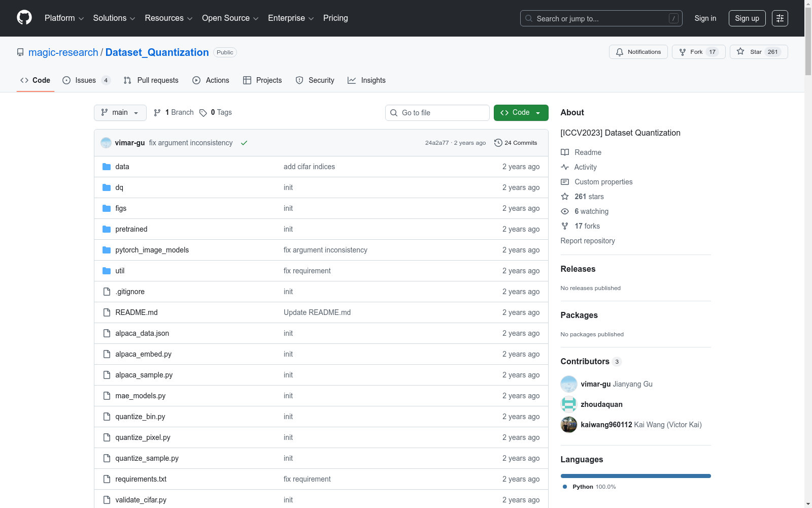Open the 0 Tags link
The height and width of the screenshot is (508, 812).
pyautogui.click(x=216, y=113)
